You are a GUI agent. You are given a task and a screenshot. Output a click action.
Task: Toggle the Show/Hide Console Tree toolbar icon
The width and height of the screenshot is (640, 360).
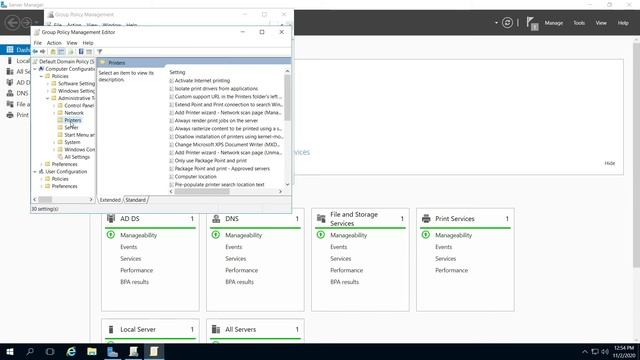coord(61,52)
